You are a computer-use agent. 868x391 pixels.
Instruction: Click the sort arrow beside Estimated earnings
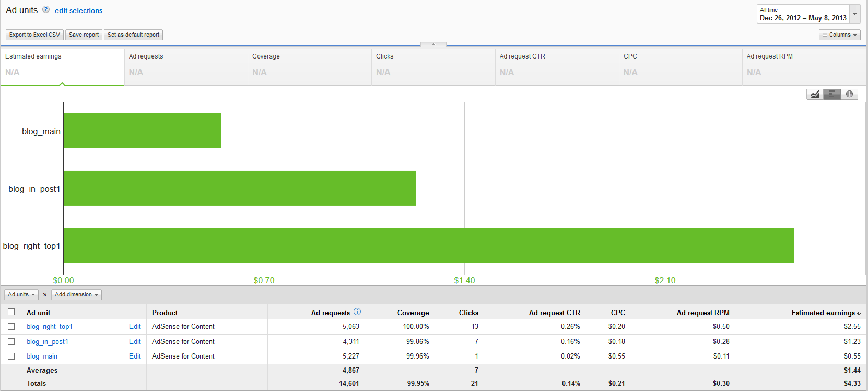click(x=859, y=313)
